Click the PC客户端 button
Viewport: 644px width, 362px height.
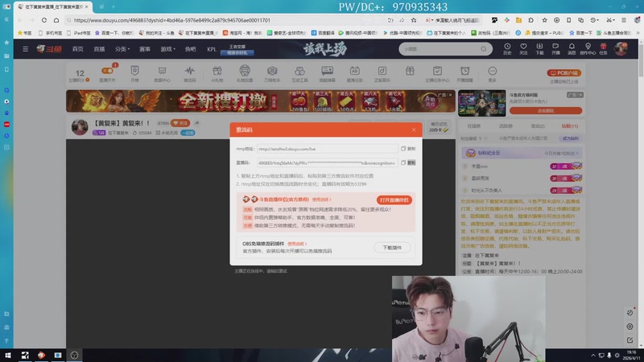click(564, 72)
